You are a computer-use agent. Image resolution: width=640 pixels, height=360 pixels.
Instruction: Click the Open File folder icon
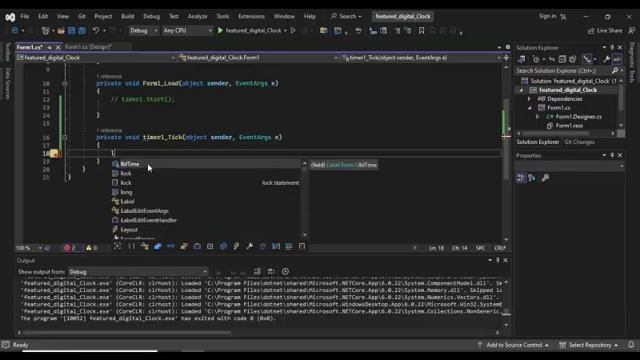click(61, 31)
